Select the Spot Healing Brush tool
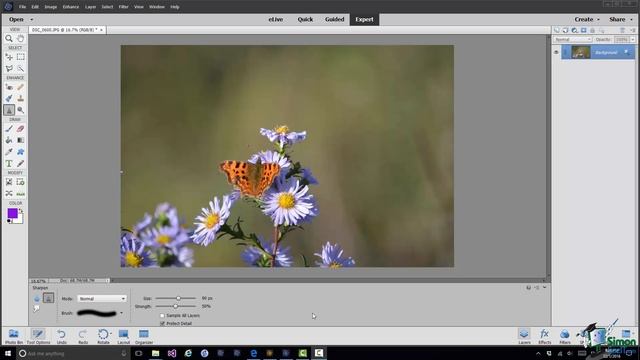 (20, 87)
